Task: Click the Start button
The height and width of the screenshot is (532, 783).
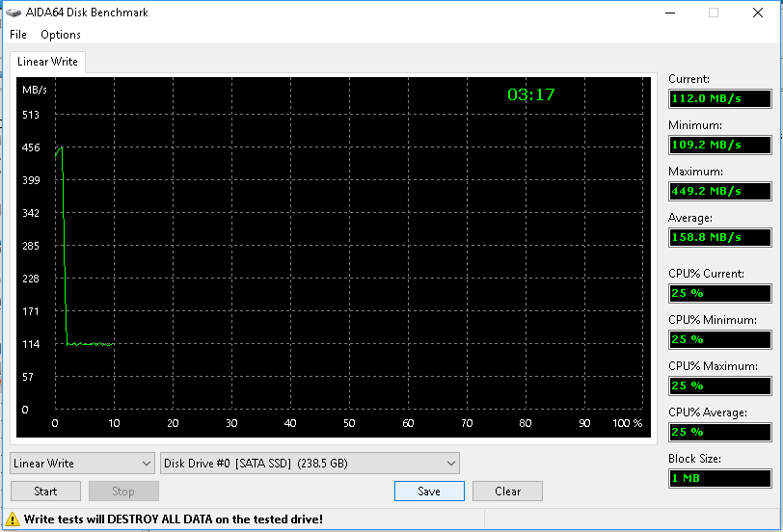Action: (x=45, y=492)
